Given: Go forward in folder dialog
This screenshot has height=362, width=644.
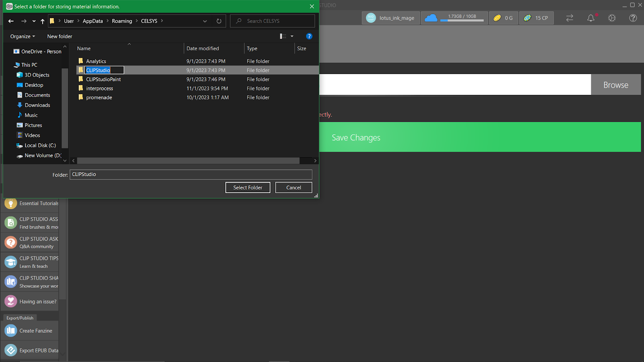Looking at the screenshot, I should point(24,21).
